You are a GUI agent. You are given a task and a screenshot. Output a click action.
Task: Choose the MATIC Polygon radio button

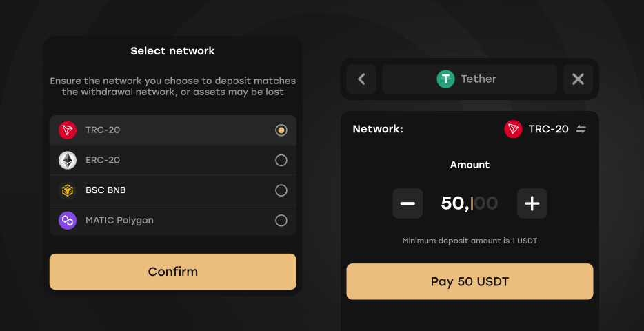(281, 221)
